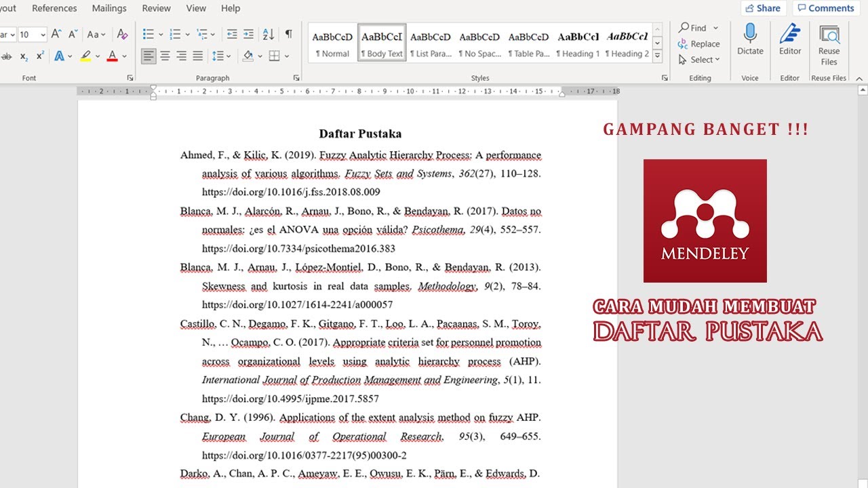Justify paragraph text
The width and height of the screenshot is (868, 488).
coord(197,56)
